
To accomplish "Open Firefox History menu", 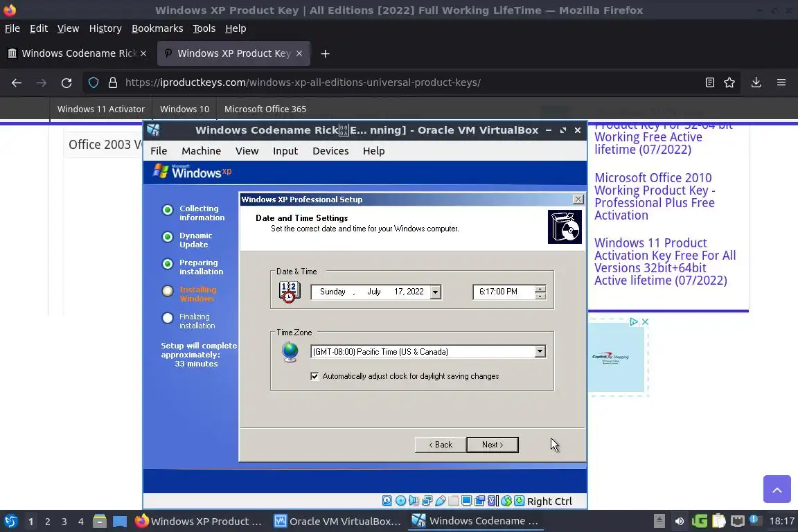I will 105,28.
